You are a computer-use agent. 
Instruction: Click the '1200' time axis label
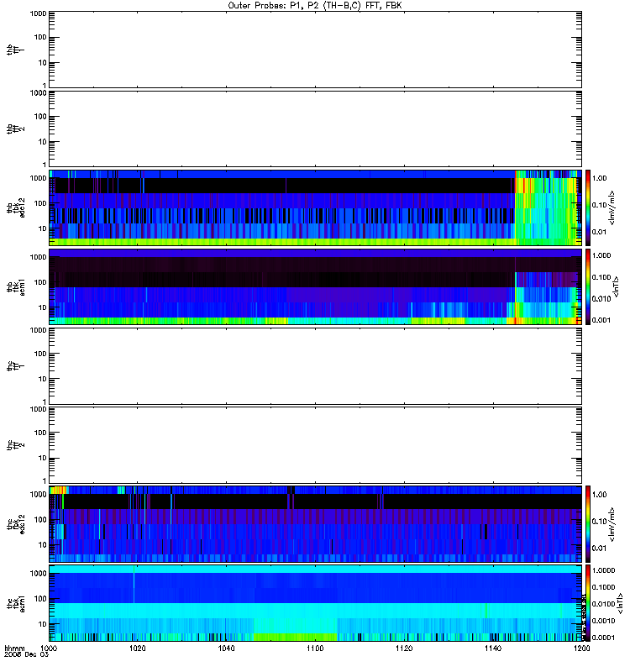581,648
